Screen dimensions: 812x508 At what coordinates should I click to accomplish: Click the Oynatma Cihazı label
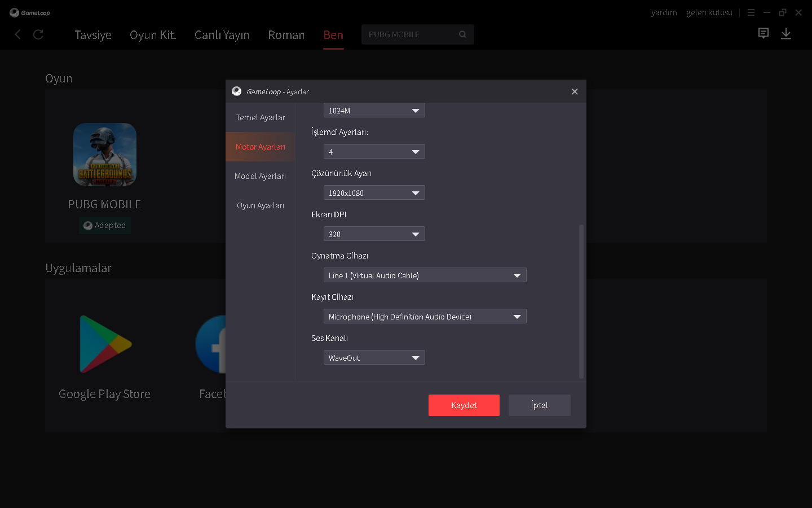[340, 256]
